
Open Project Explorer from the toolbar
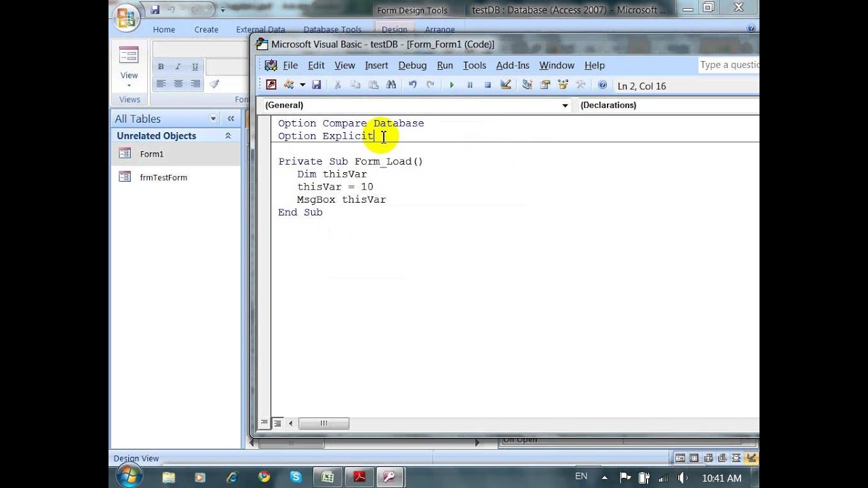[x=527, y=85]
